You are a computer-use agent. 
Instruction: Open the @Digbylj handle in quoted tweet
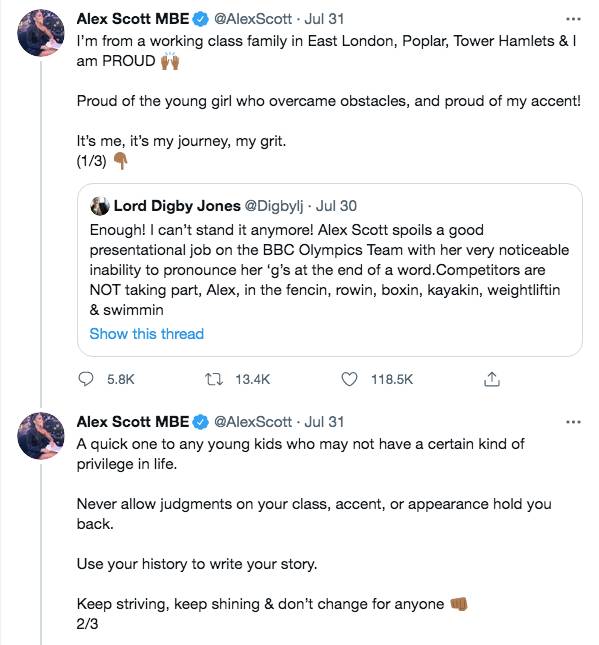[274, 206]
